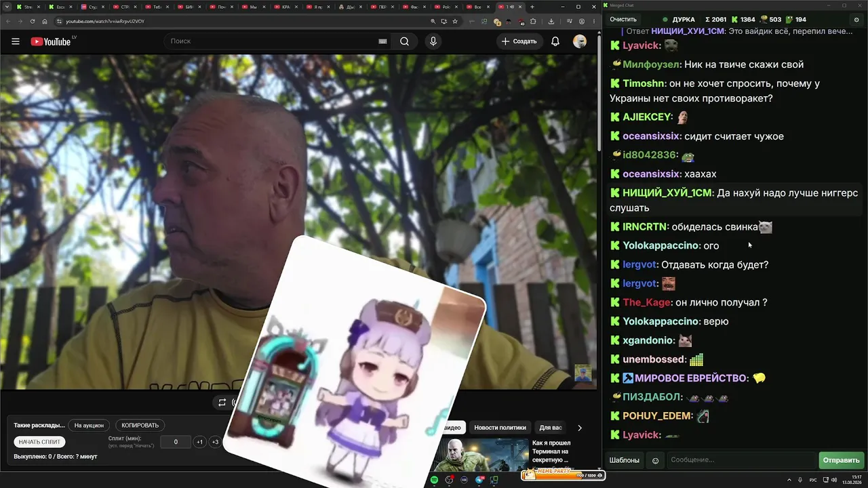Click the Очистить button in Merged Chat
Image resolution: width=868 pixels, height=488 pixels.
point(623,20)
